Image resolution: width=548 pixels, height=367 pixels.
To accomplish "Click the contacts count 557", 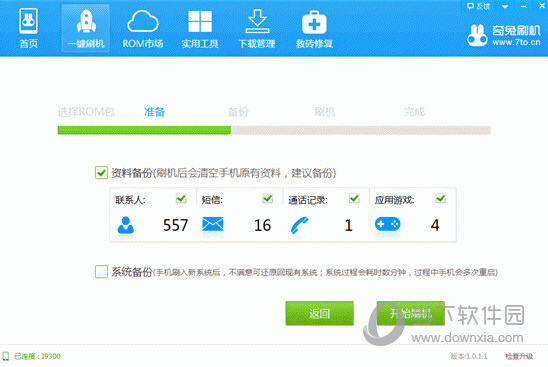I will click(x=175, y=225).
